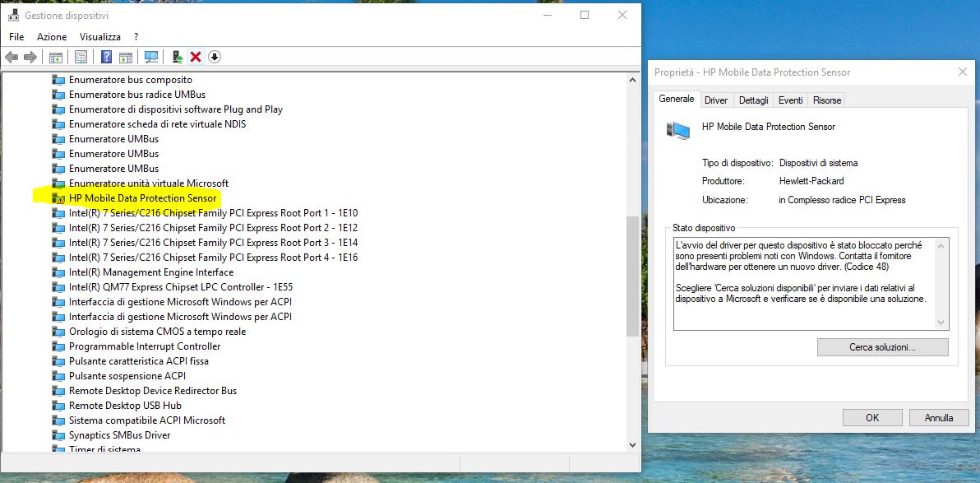
Task: Click the Stato dispositivo box scroll-up arrow
Action: (941, 246)
